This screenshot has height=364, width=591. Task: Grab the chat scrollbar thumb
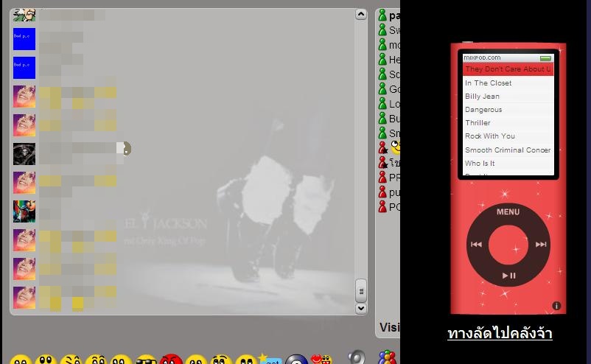click(360, 291)
